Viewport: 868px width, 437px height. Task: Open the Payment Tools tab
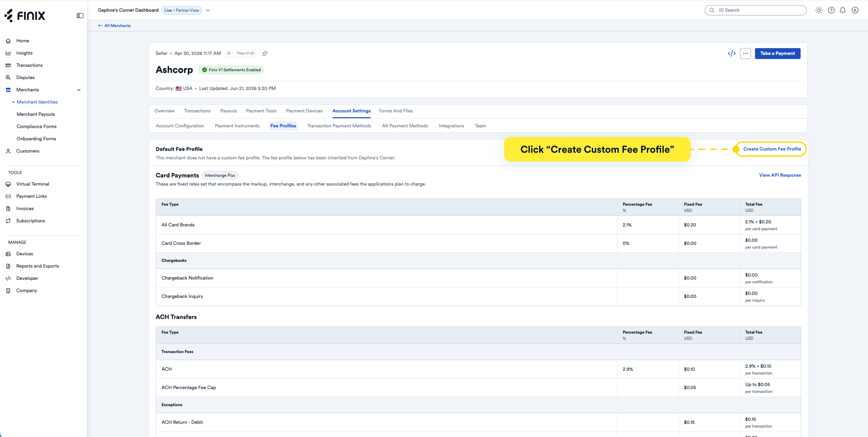point(261,111)
